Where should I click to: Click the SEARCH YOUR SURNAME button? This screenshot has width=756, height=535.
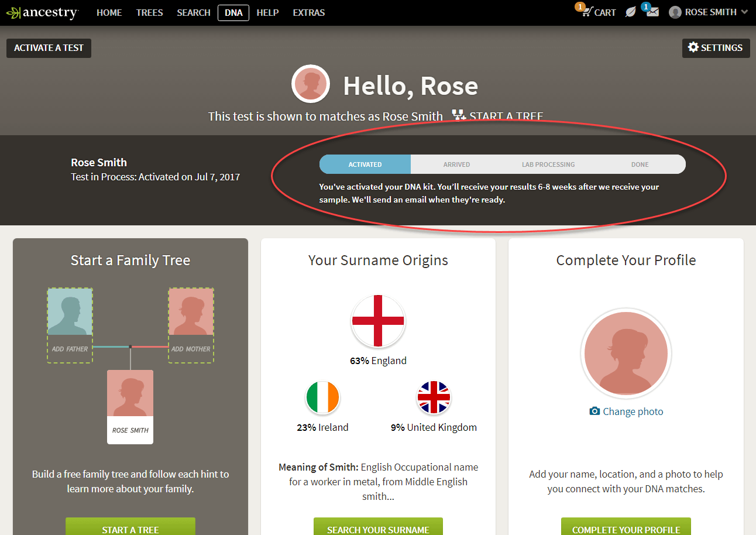point(378,527)
